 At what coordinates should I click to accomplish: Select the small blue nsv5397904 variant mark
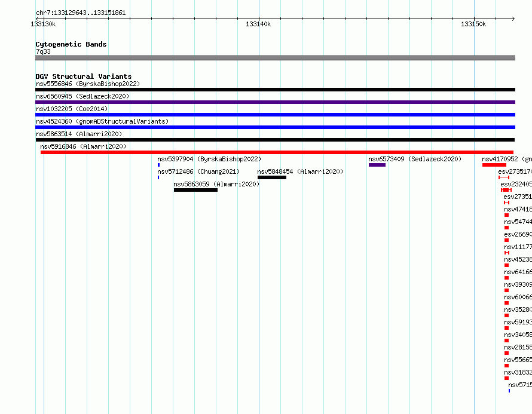pos(158,165)
